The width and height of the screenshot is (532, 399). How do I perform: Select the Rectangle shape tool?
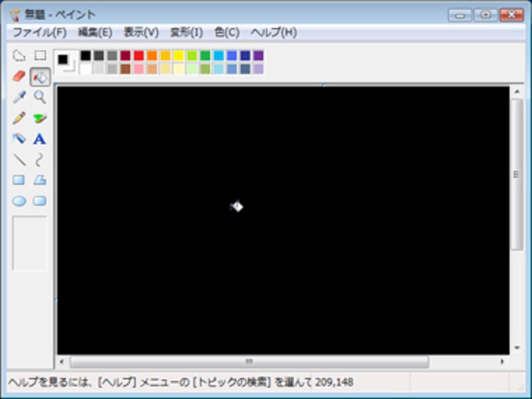19,180
